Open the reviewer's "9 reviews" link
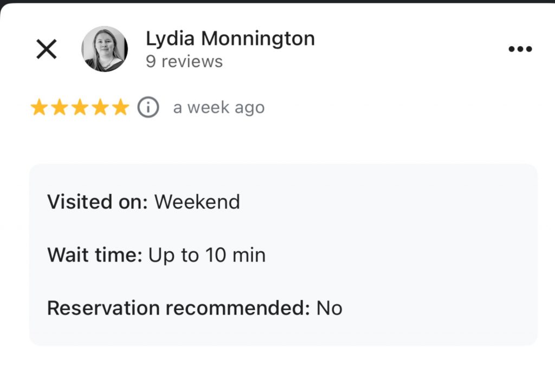Image resolution: width=555 pixels, height=392 pixels. [184, 62]
